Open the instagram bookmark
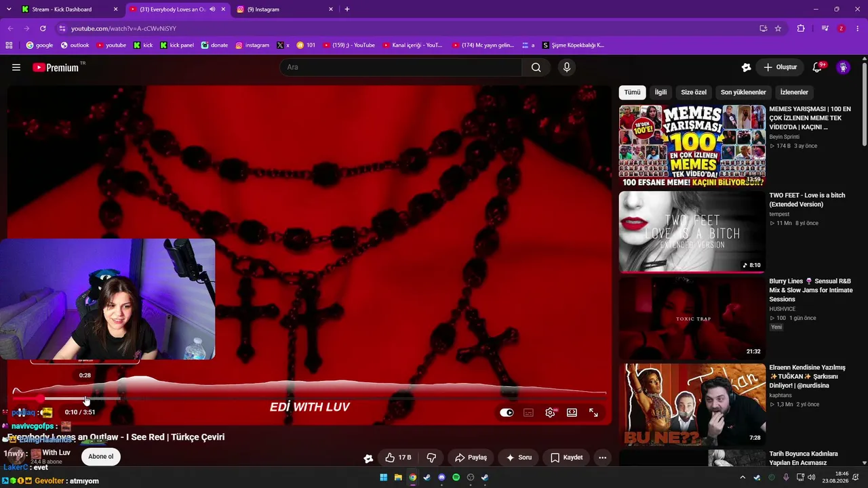 252,45
